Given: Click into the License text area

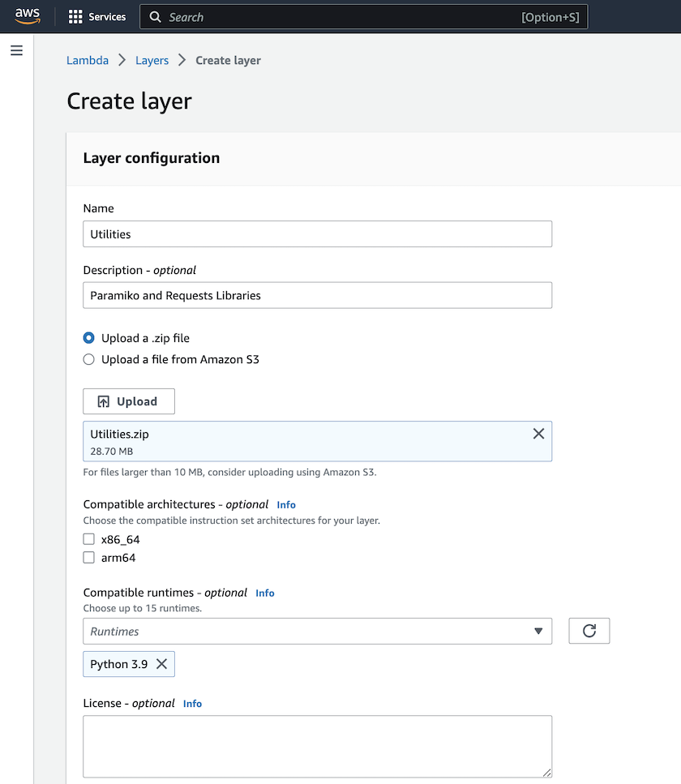Looking at the screenshot, I should pyautogui.click(x=317, y=746).
